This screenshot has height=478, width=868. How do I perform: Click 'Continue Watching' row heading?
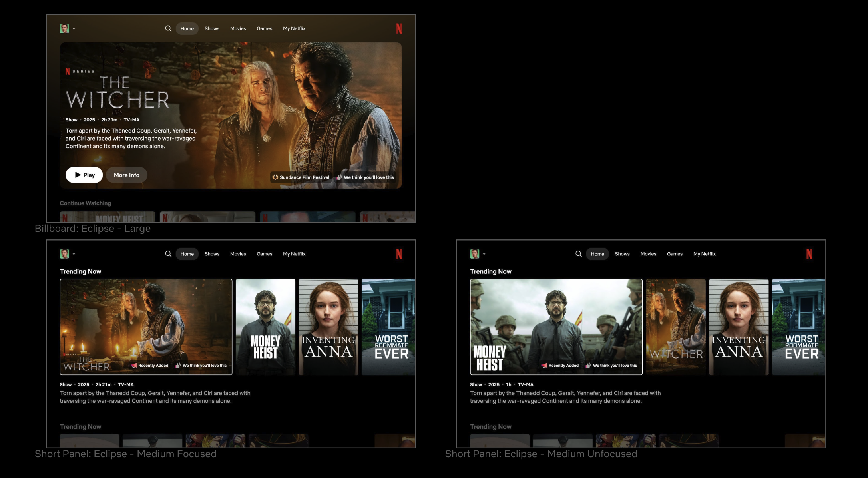tap(86, 203)
